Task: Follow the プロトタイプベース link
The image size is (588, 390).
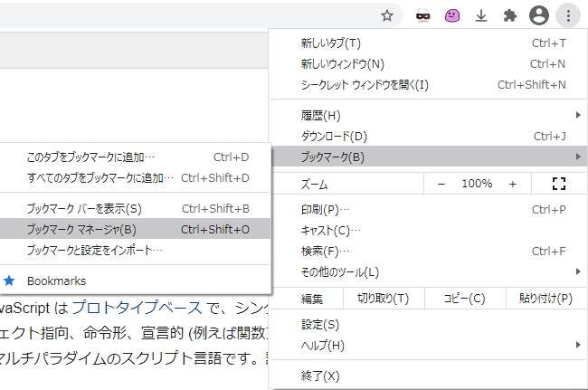Action: pyautogui.click(x=137, y=308)
